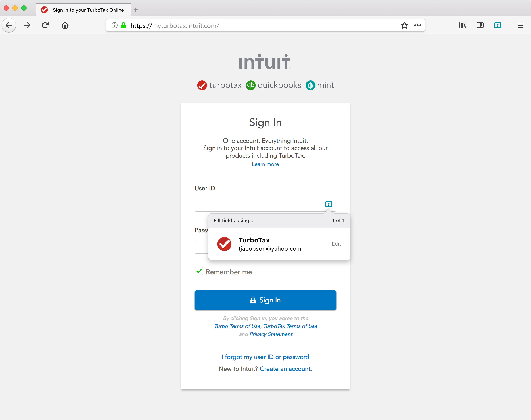Open the page actions ellipsis menu

point(417,25)
